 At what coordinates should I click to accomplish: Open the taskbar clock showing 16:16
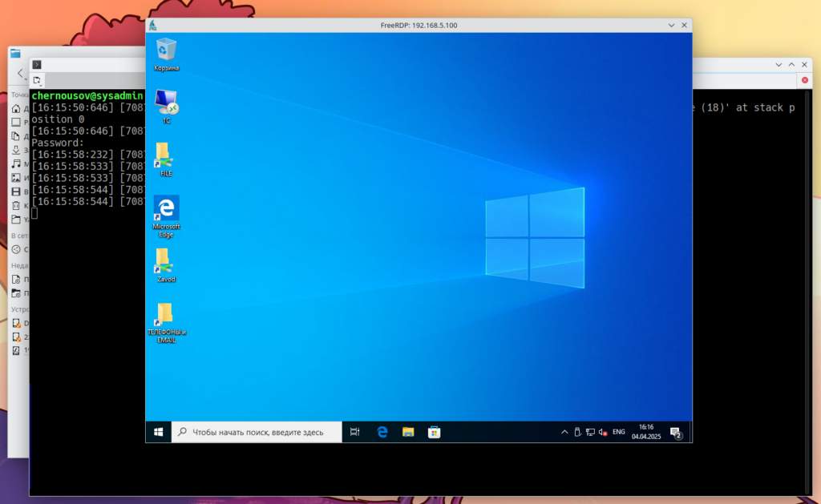tap(645, 432)
